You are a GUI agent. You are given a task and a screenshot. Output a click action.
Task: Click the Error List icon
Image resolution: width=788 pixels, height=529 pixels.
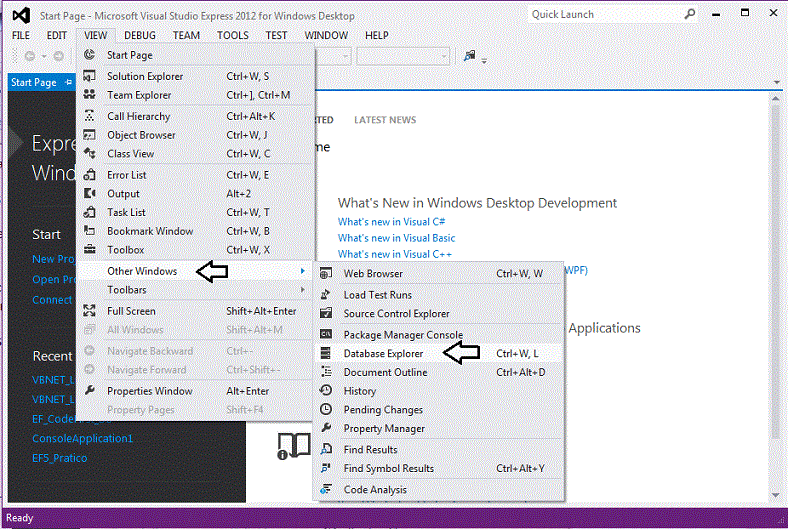click(89, 175)
